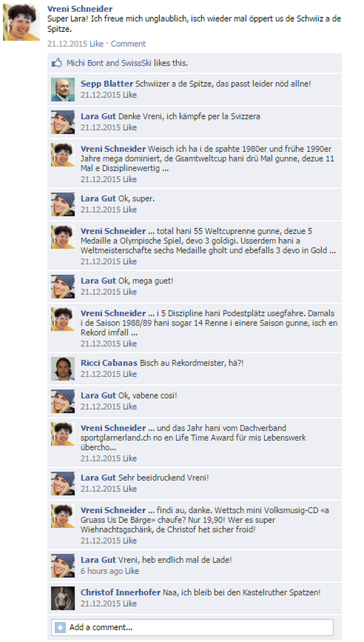Screen dimensions: 364x642
Task: Open the Christof Innerhofer name link
Action: tap(120, 593)
